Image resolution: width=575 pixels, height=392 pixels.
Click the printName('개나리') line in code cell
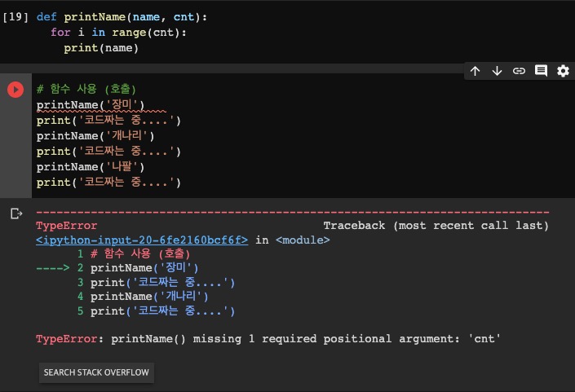pos(95,136)
